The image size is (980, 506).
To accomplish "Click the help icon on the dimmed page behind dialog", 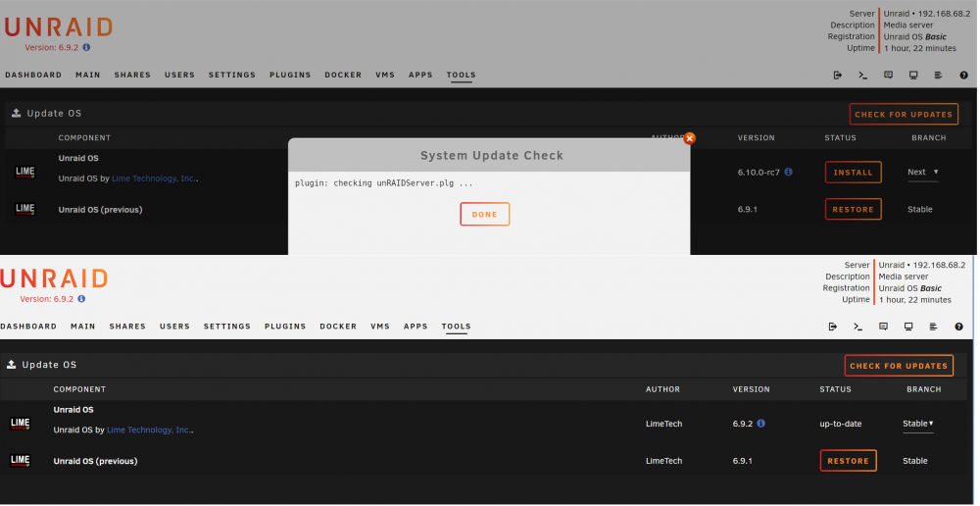I will point(963,76).
